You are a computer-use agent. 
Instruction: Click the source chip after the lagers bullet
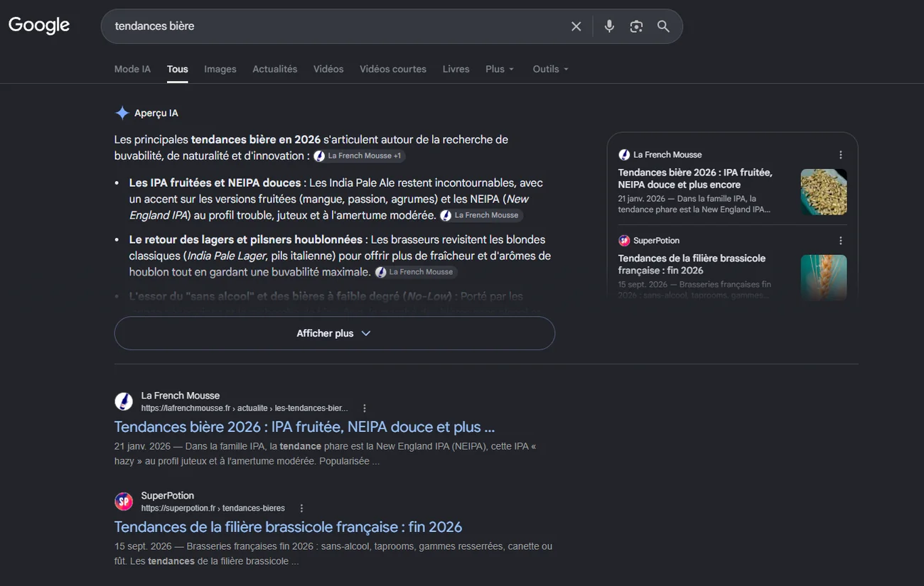pyautogui.click(x=416, y=272)
